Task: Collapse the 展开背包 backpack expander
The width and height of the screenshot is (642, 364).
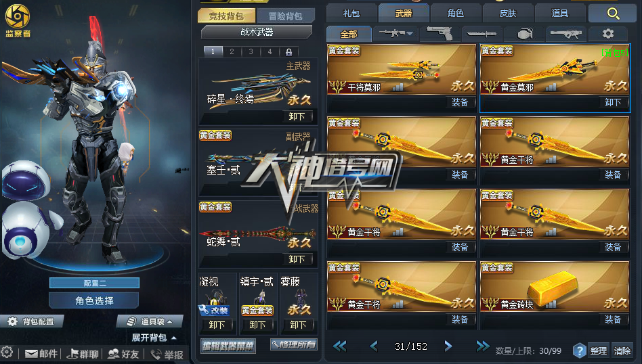Action: click(154, 338)
